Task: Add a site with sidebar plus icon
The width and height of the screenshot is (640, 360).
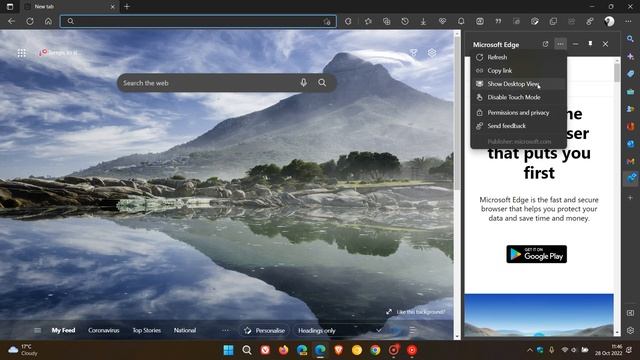Action: click(631, 198)
